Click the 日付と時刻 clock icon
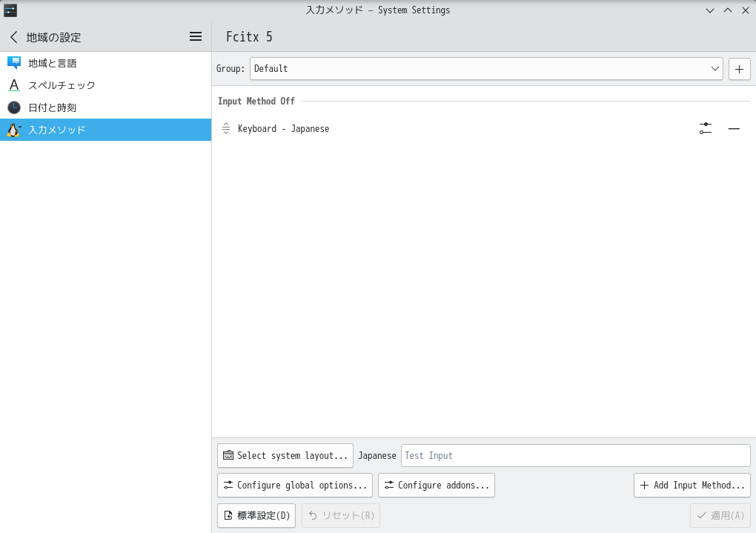This screenshot has width=756, height=533. 14,107
